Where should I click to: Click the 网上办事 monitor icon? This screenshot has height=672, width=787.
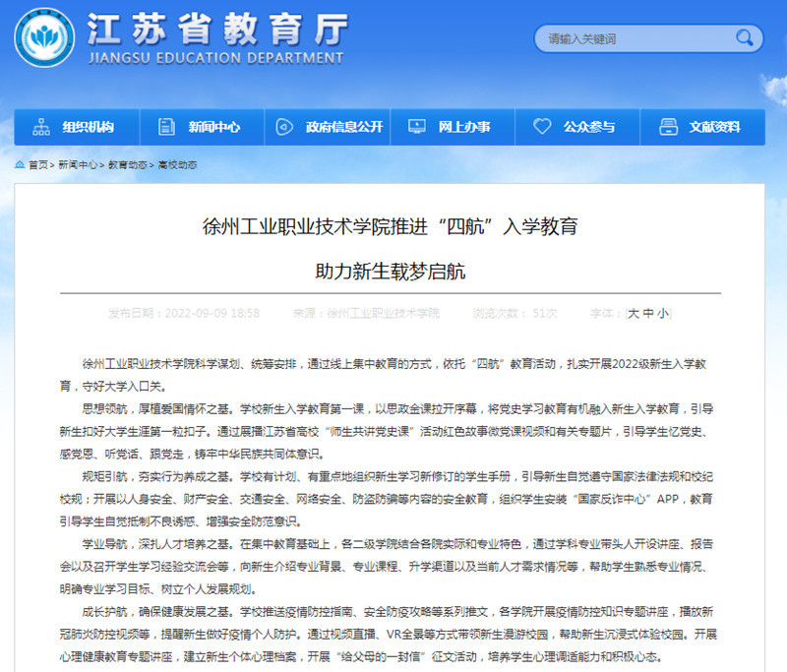[417, 127]
